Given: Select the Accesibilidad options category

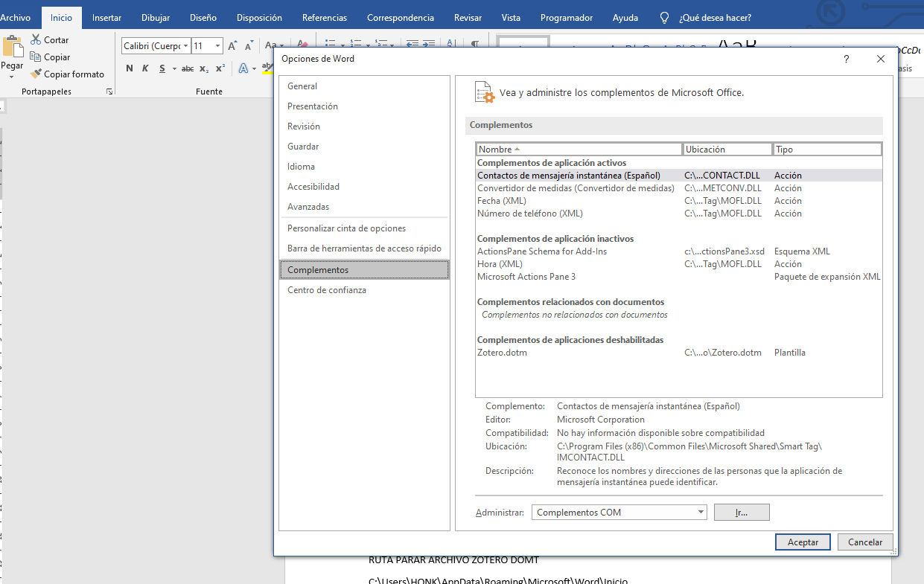Looking at the screenshot, I should 364,187.
